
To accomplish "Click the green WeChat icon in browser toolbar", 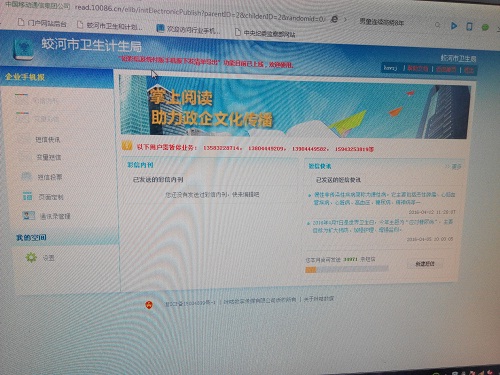I will [x=485, y=27].
